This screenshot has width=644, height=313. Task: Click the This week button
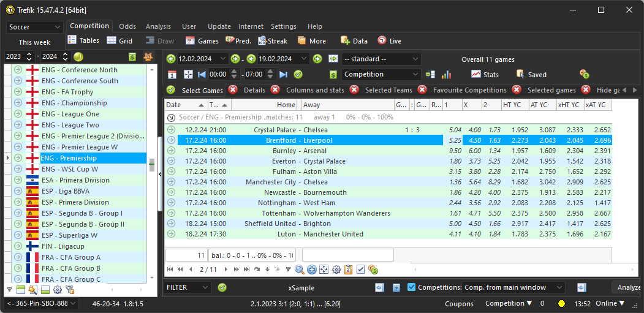click(x=34, y=42)
